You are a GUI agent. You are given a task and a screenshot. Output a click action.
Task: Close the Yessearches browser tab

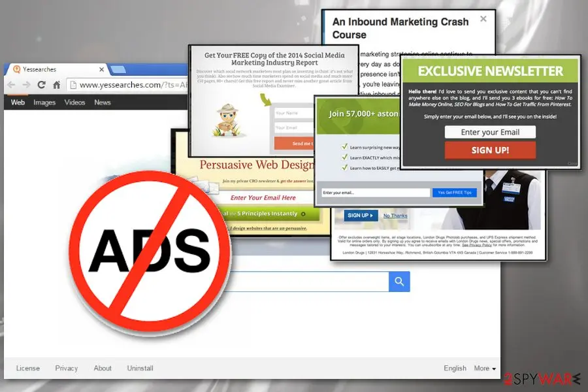tap(101, 69)
